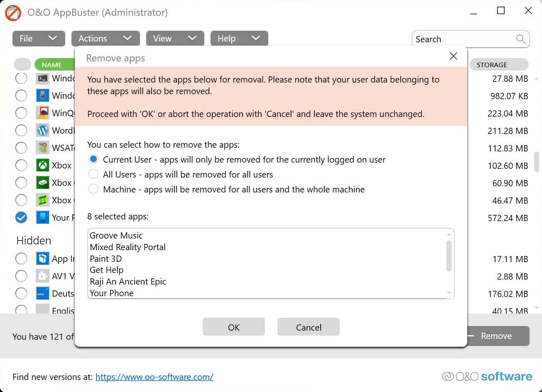
Task: Click the English language pack icon
Action: coord(42,309)
